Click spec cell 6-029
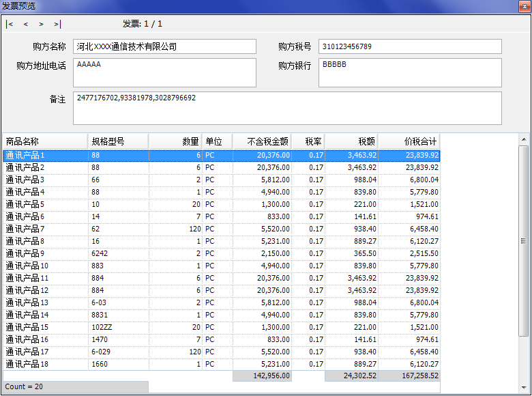The height and width of the screenshot is (396, 532). click(x=119, y=352)
